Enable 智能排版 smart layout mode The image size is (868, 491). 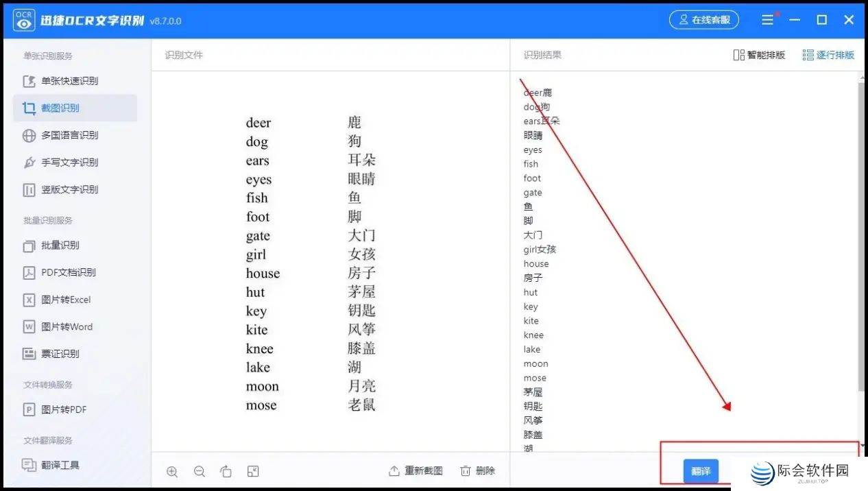[x=758, y=55]
